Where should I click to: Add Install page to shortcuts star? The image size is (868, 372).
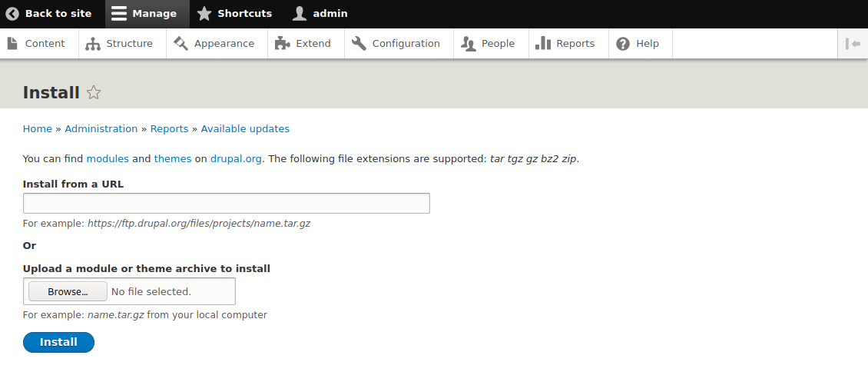pos(94,93)
